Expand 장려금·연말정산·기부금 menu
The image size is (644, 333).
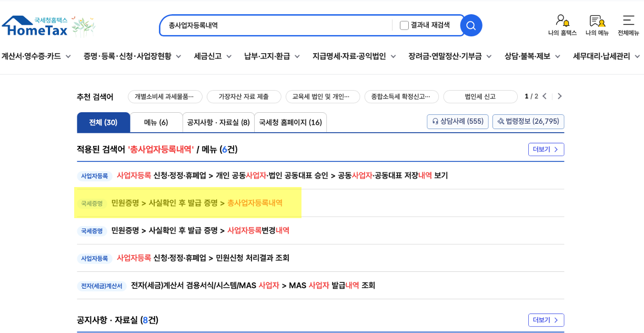(450, 56)
